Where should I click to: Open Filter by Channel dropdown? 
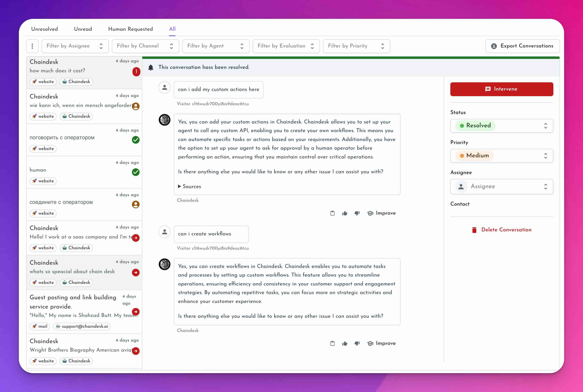click(x=145, y=46)
